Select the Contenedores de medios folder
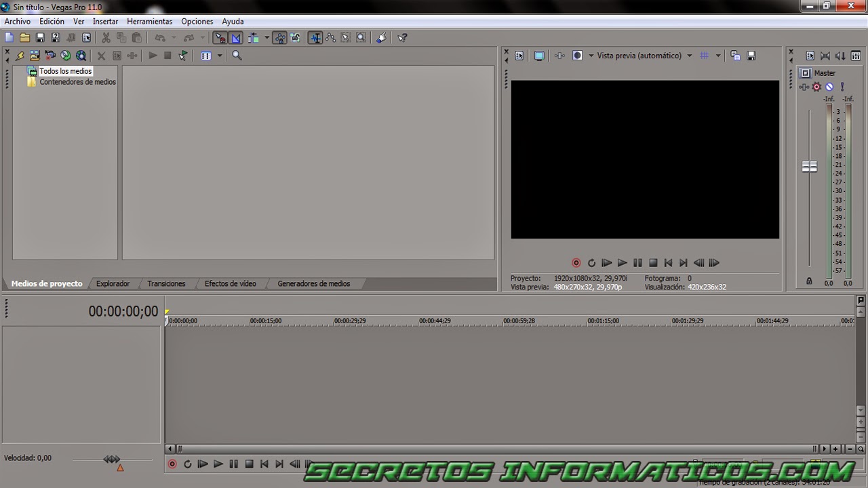The height and width of the screenshot is (488, 868). coord(77,82)
